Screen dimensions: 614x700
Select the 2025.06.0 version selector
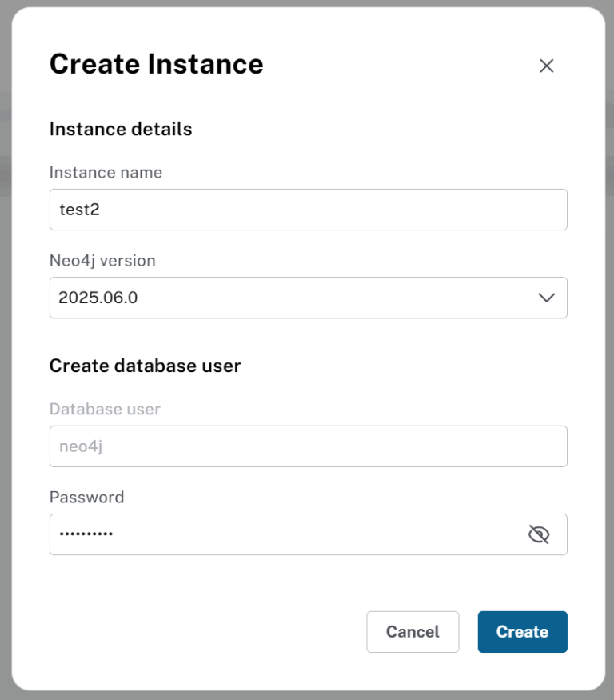coord(308,298)
